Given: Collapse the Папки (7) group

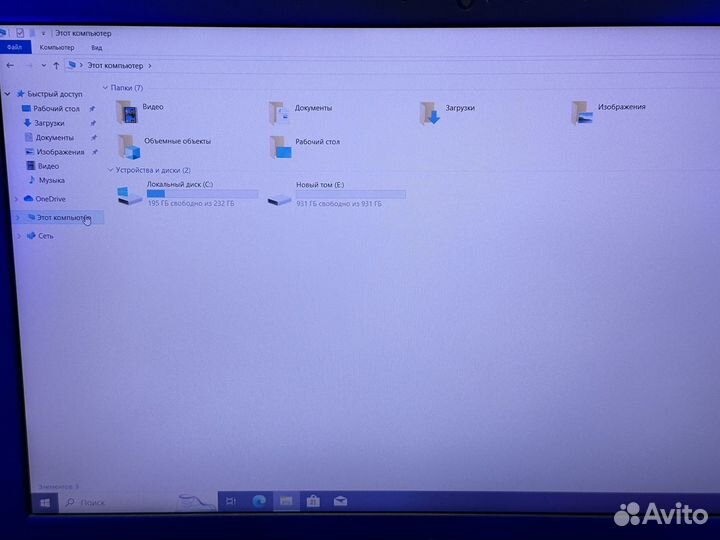Looking at the screenshot, I should click(x=105, y=87).
